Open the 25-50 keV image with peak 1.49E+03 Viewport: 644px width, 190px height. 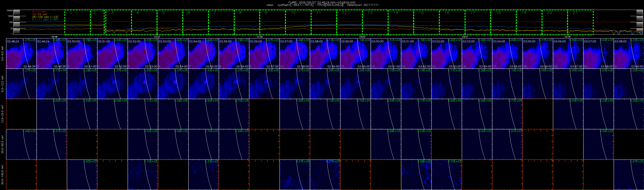point(21,144)
